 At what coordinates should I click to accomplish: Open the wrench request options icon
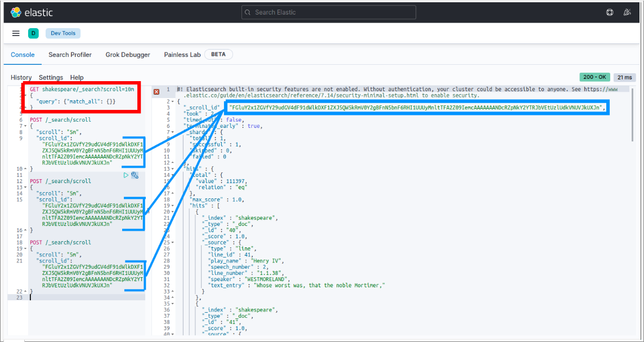click(x=135, y=175)
